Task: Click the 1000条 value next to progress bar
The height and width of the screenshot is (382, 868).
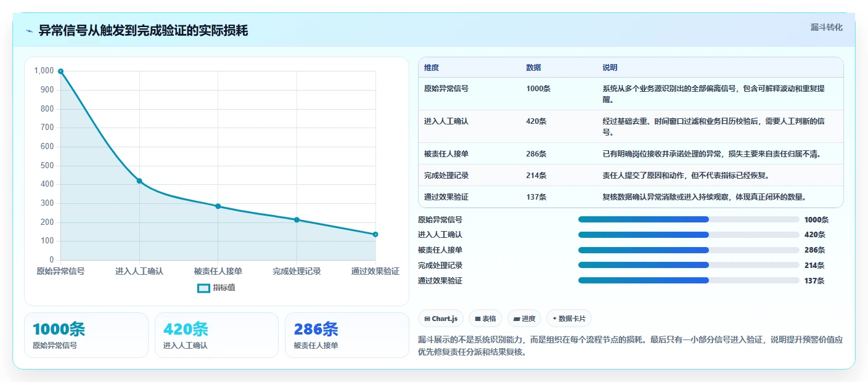Action: [x=817, y=220]
